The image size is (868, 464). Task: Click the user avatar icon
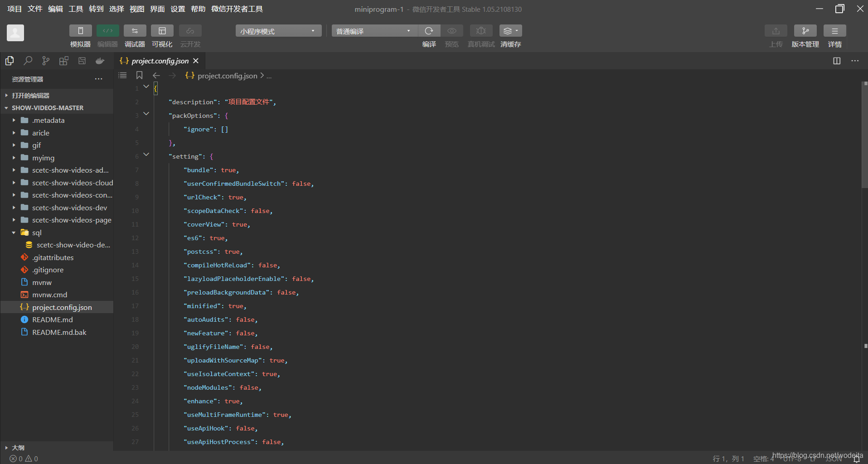[15, 33]
